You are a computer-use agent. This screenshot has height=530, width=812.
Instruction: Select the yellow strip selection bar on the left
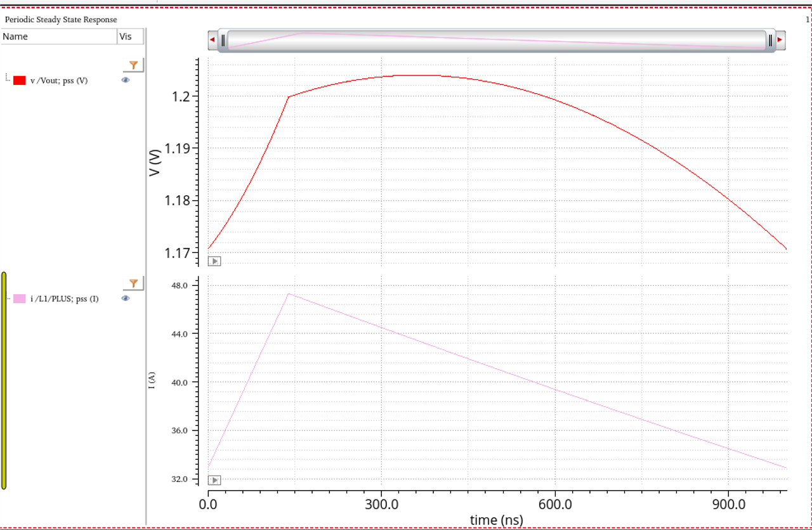(4, 380)
